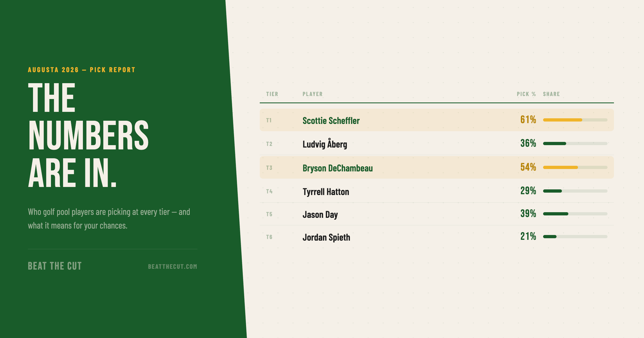Click the TIER column header
The width and height of the screenshot is (644, 338).
point(272,94)
